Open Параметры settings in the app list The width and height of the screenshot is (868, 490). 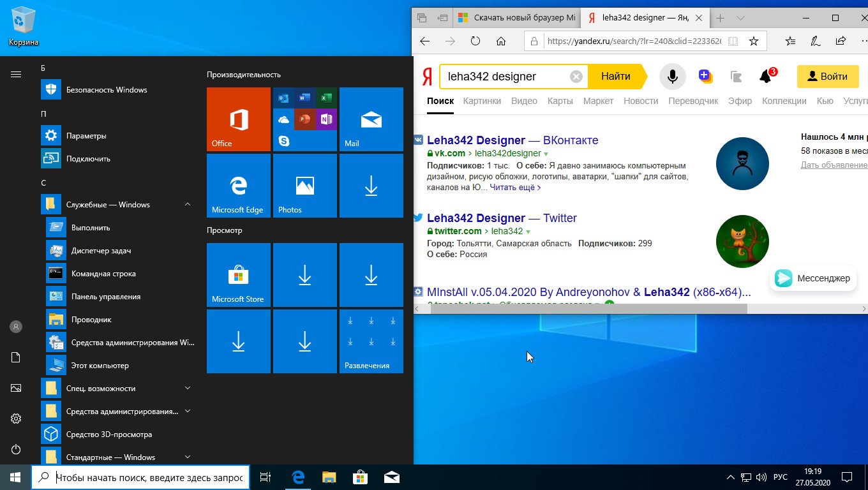point(117,136)
